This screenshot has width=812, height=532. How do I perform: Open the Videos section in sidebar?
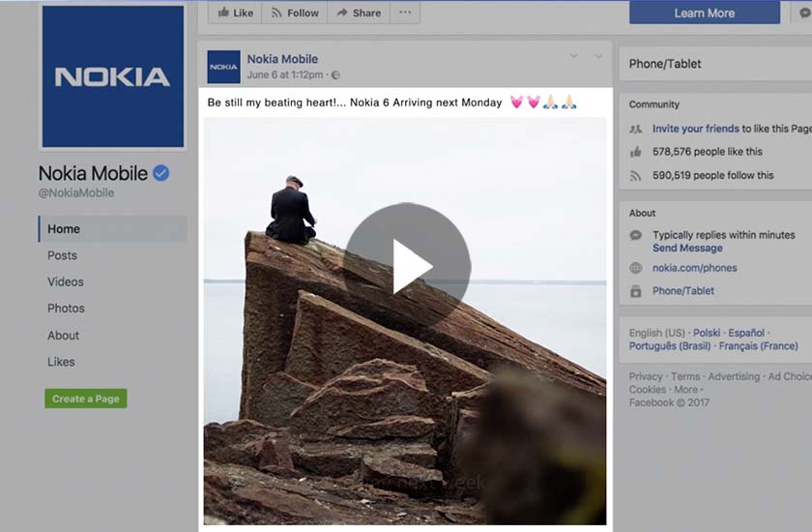(x=66, y=281)
